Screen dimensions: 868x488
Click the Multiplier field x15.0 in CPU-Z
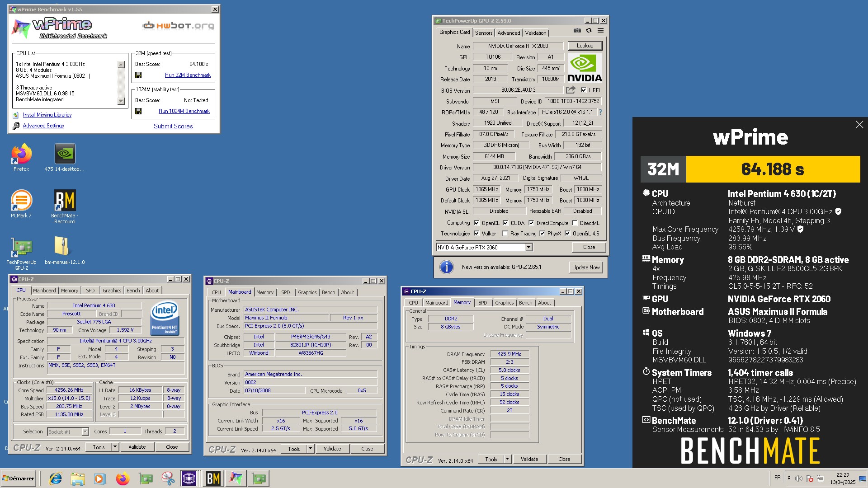click(x=70, y=398)
